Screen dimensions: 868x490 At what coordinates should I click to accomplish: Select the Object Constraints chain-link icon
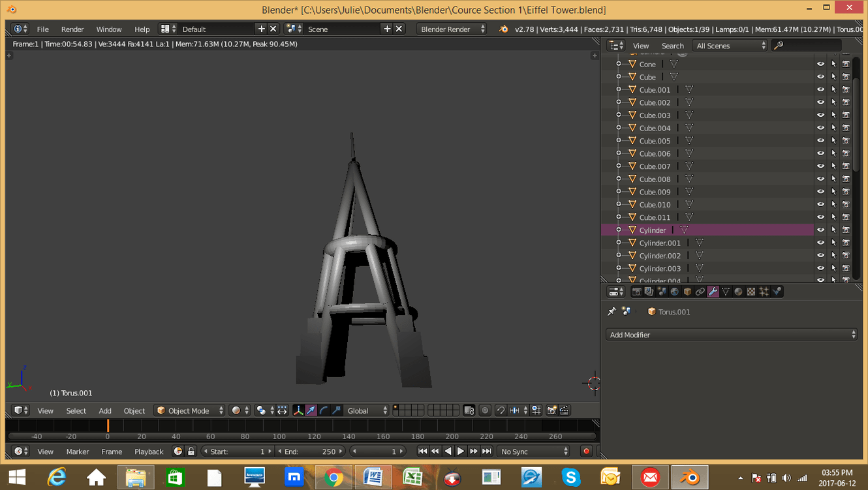click(x=700, y=291)
